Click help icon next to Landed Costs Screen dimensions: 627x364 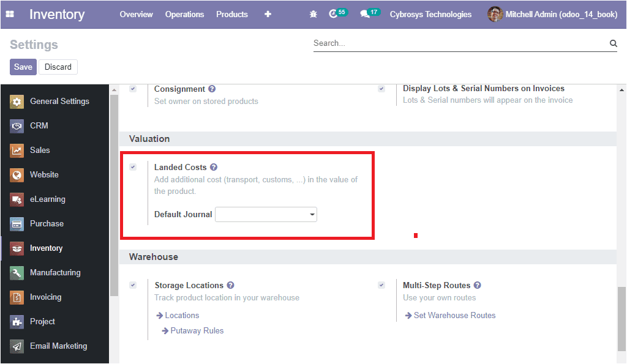(x=214, y=167)
